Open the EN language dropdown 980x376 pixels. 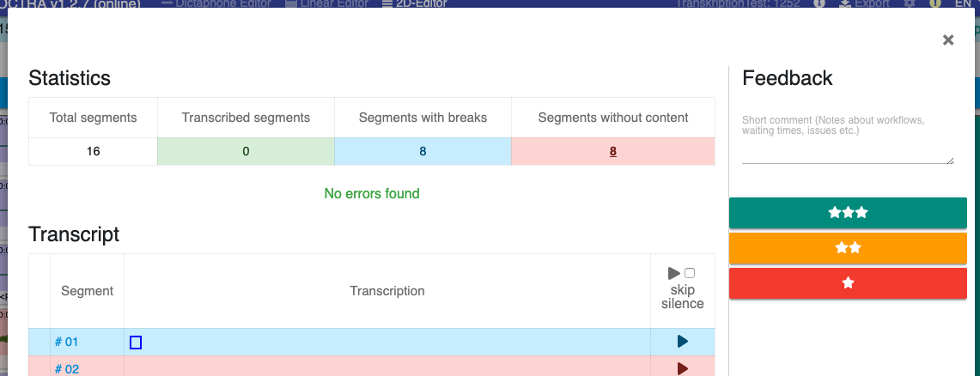pyautogui.click(x=963, y=3)
